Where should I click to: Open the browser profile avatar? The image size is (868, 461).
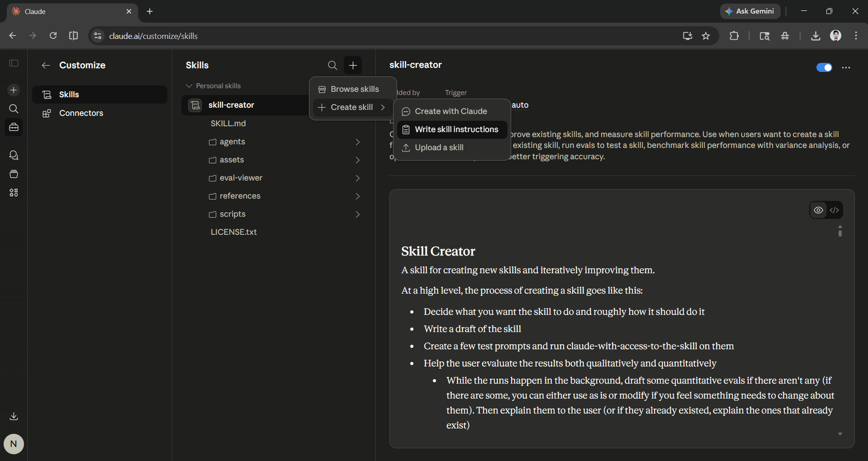(x=835, y=36)
